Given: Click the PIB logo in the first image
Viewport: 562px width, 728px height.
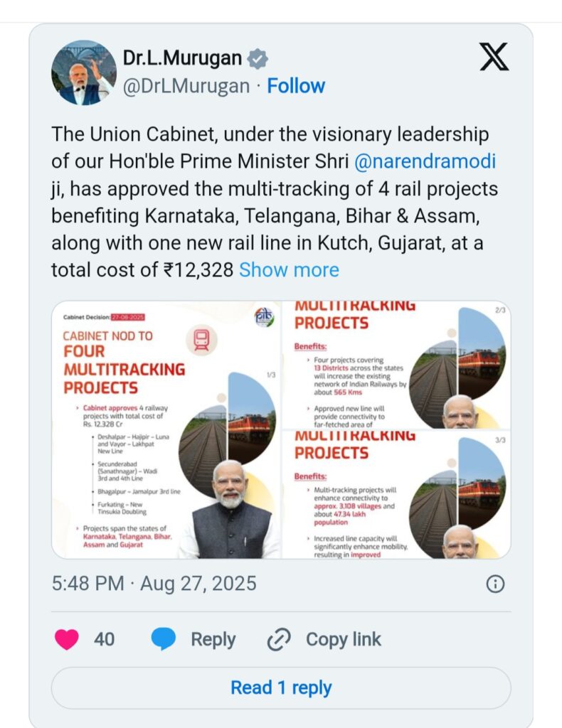Looking at the screenshot, I should coord(263,317).
